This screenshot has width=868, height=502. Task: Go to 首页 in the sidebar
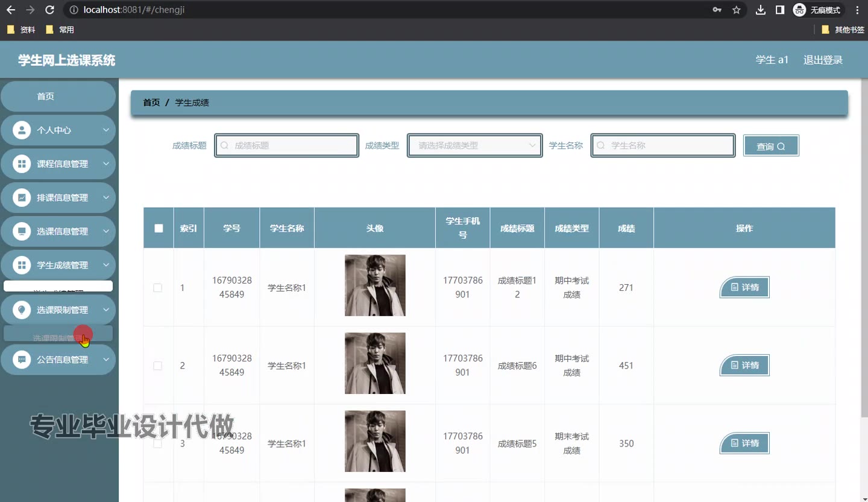pos(58,97)
